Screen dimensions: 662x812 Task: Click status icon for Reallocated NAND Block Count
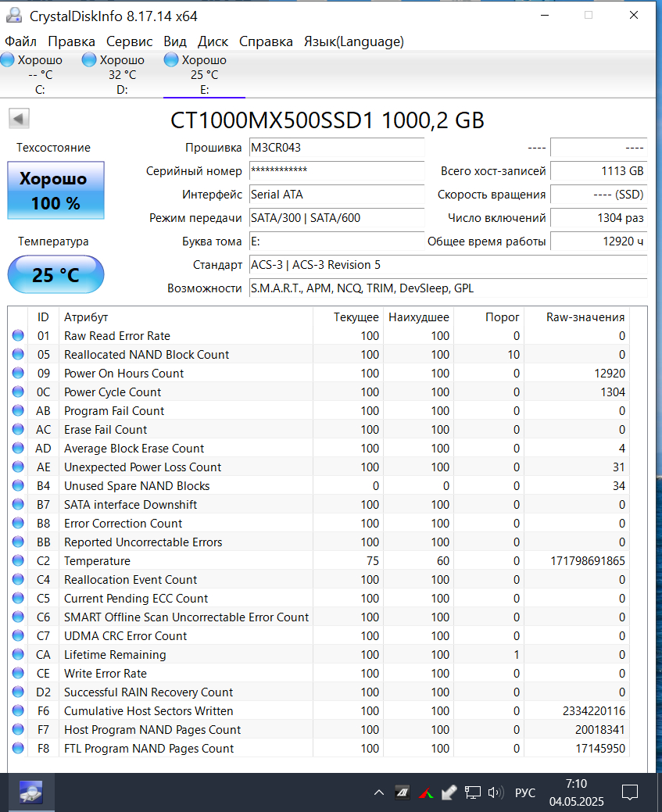pos(18,354)
